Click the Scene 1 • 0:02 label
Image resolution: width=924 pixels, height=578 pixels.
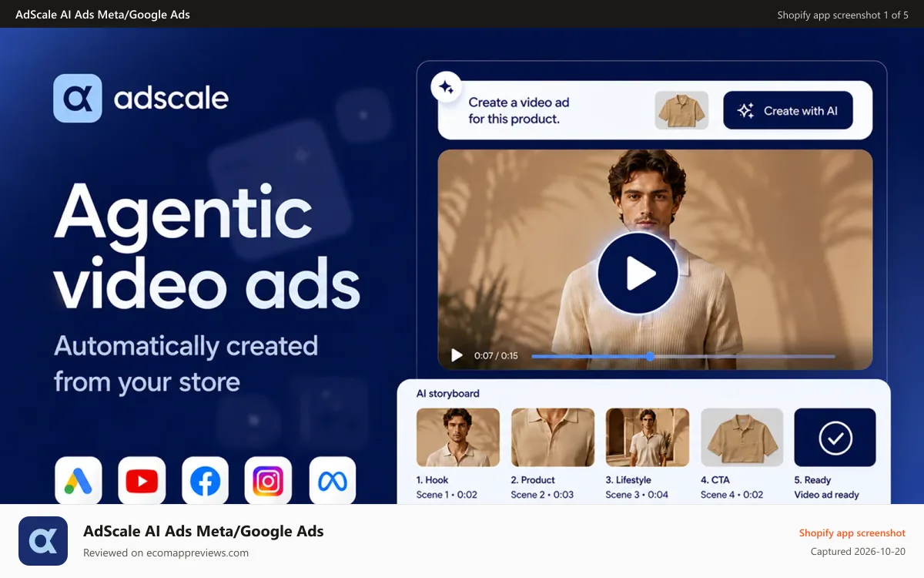447,495
